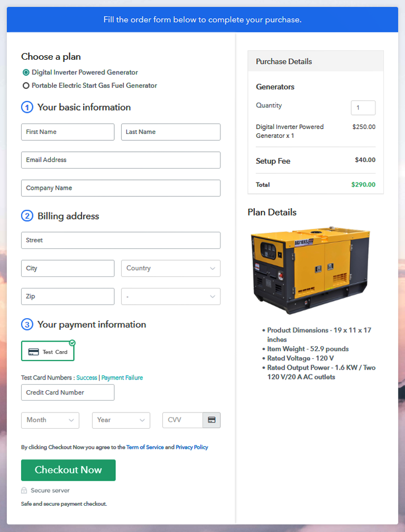Click the CVV card help icon
This screenshot has height=532, width=405.
(x=212, y=420)
